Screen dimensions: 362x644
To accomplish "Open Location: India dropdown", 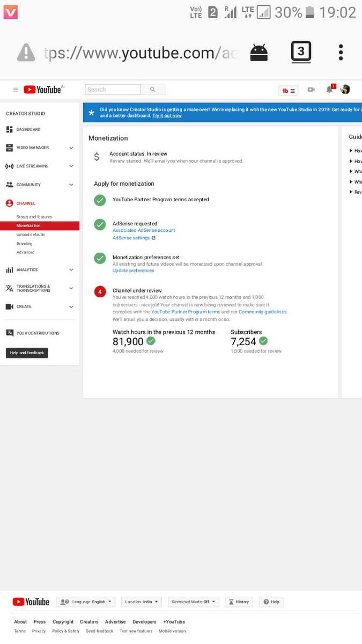I will (x=142, y=602).
